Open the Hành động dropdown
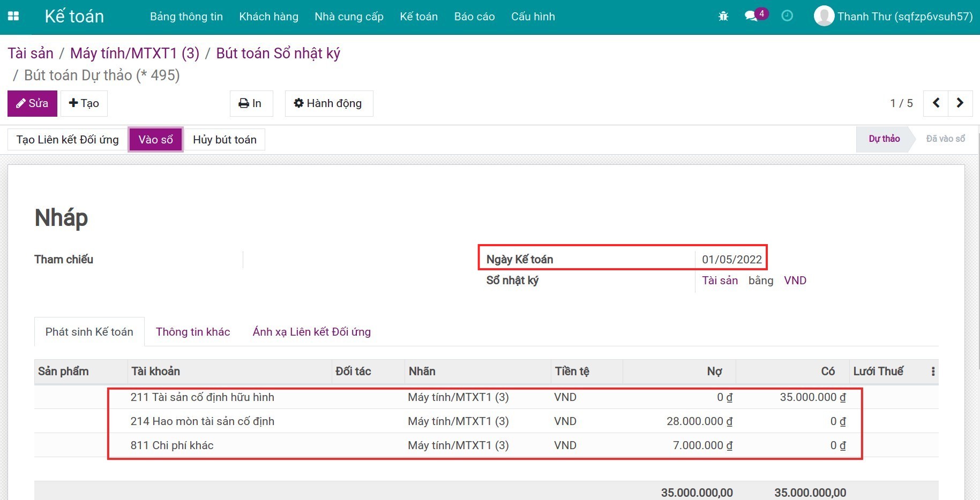 (x=328, y=103)
